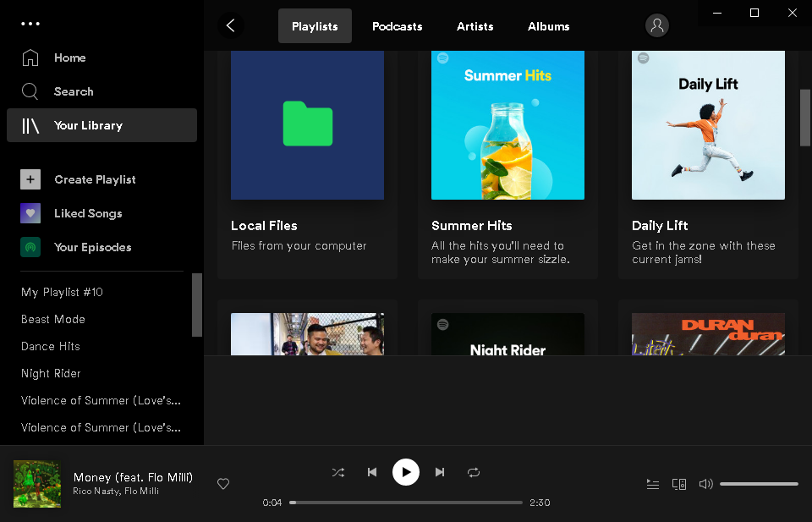This screenshot has height=522, width=812.
Task: Click the Create Playlist plus icon
Action: (30, 179)
